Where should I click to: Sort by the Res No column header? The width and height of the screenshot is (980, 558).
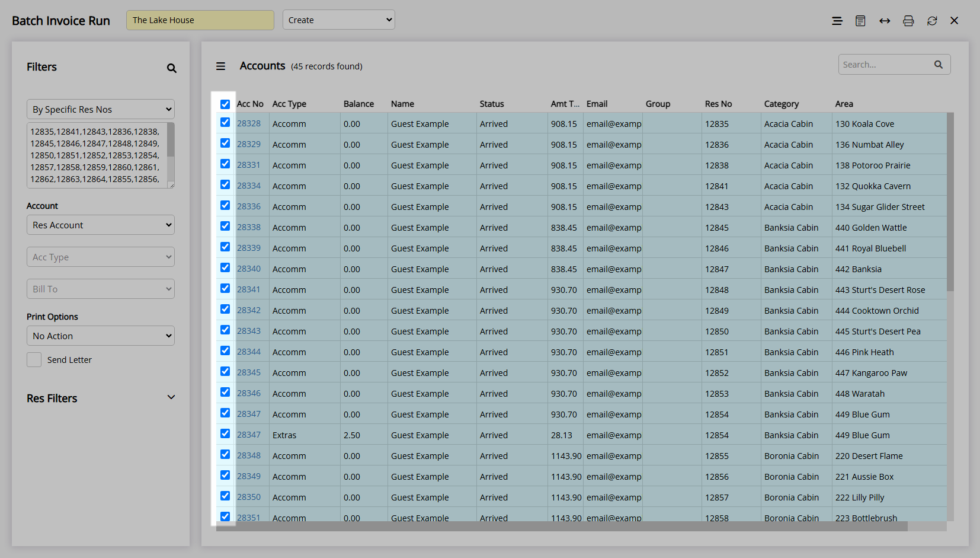tap(719, 104)
